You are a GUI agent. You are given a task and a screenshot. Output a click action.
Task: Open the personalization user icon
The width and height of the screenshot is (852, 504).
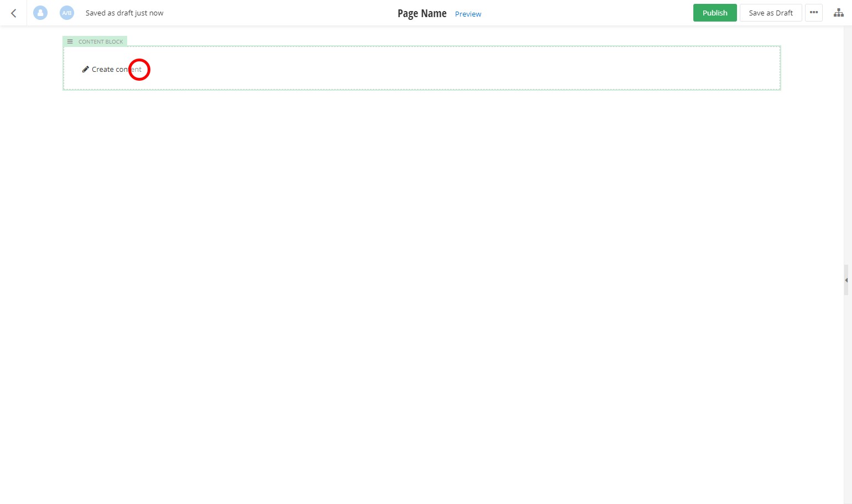(40, 13)
